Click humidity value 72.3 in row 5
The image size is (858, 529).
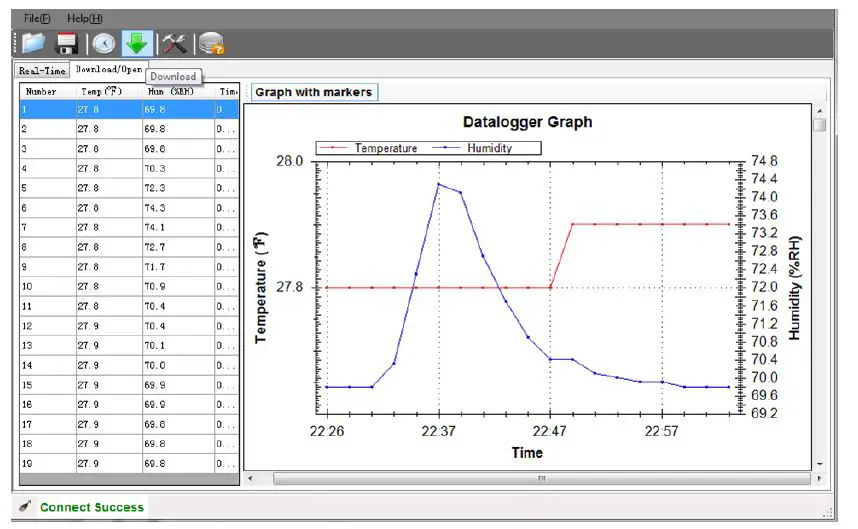155,188
